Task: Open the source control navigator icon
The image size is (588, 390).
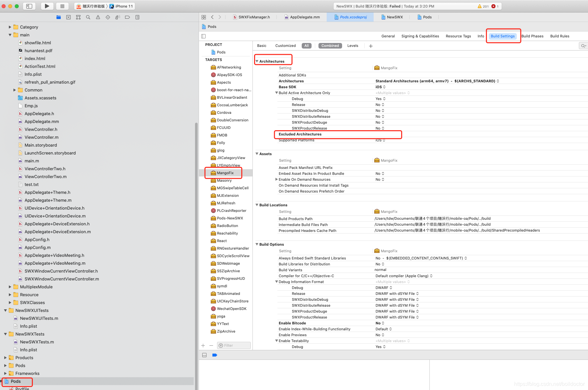Action: coord(68,17)
